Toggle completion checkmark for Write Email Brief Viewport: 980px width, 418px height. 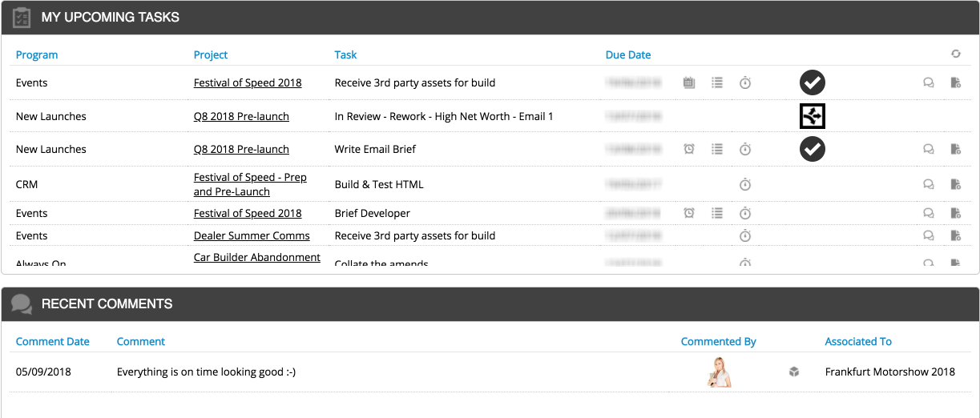coord(812,149)
